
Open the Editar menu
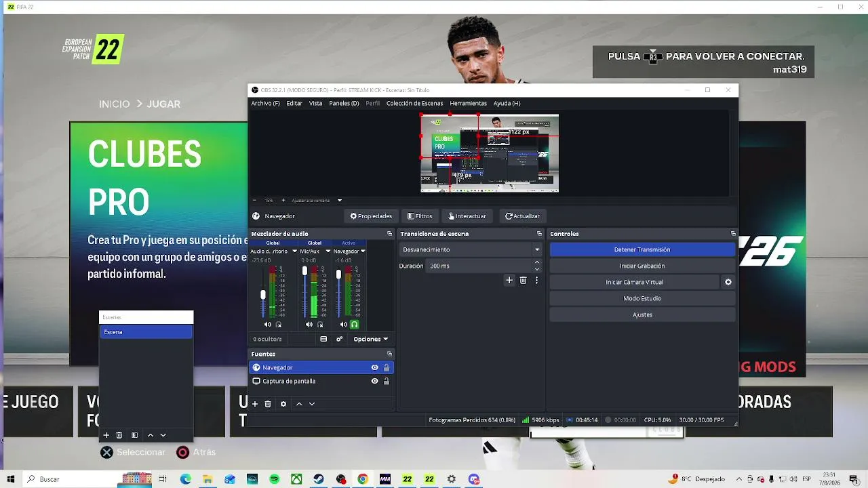click(294, 103)
